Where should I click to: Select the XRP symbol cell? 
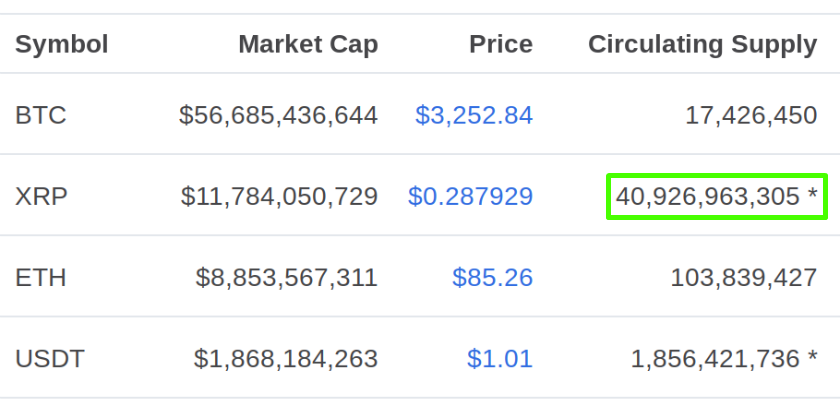tap(41, 196)
